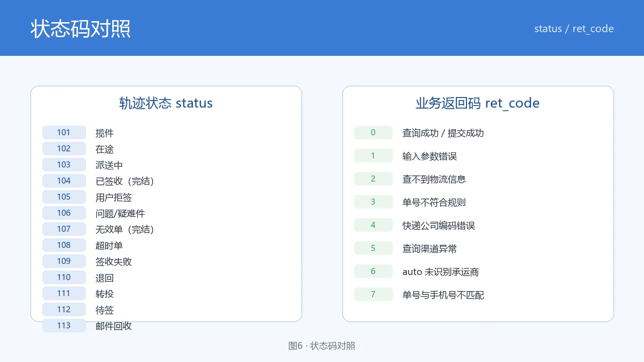
Task: Click the 无效单（完结）label
Action: tap(125, 230)
